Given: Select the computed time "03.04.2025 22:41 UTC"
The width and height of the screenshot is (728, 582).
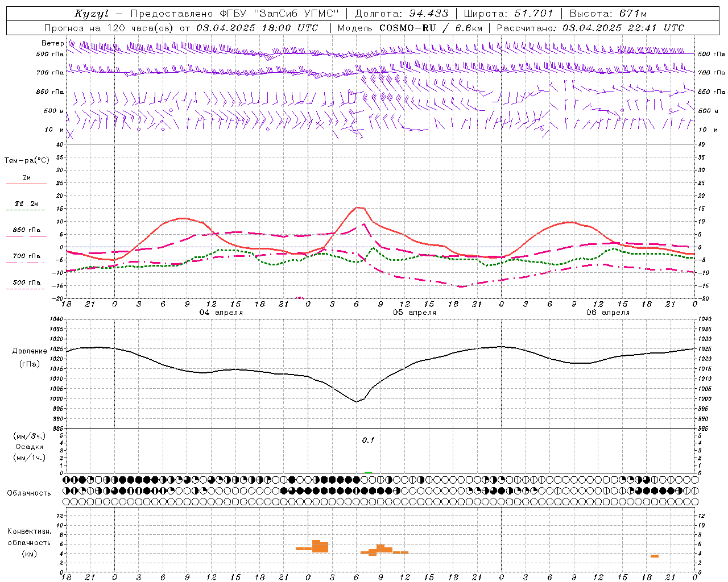Looking at the screenshot, I should tap(623, 28).
